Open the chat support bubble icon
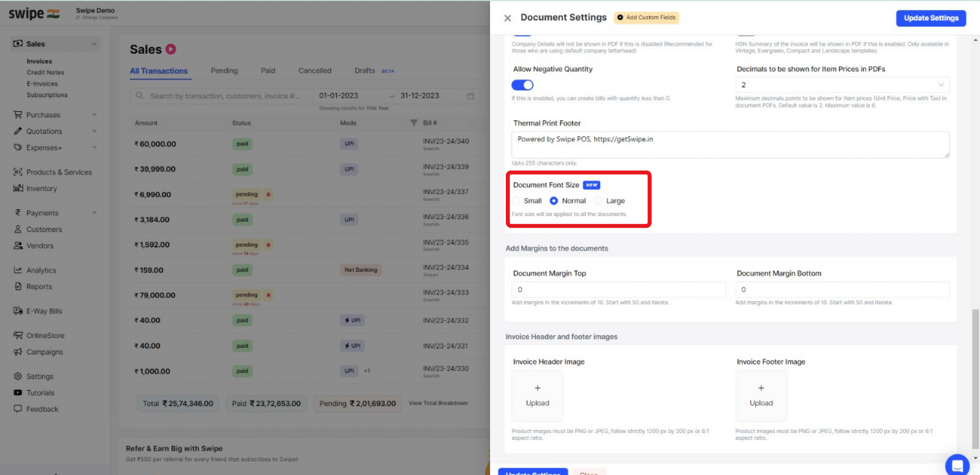980x475 pixels. pyautogui.click(x=957, y=465)
